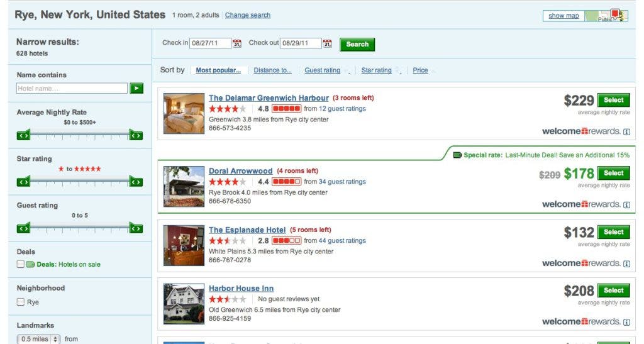View 12 guest ratings for Delamar
The width and height of the screenshot is (644, 344).
pos(342,109)
